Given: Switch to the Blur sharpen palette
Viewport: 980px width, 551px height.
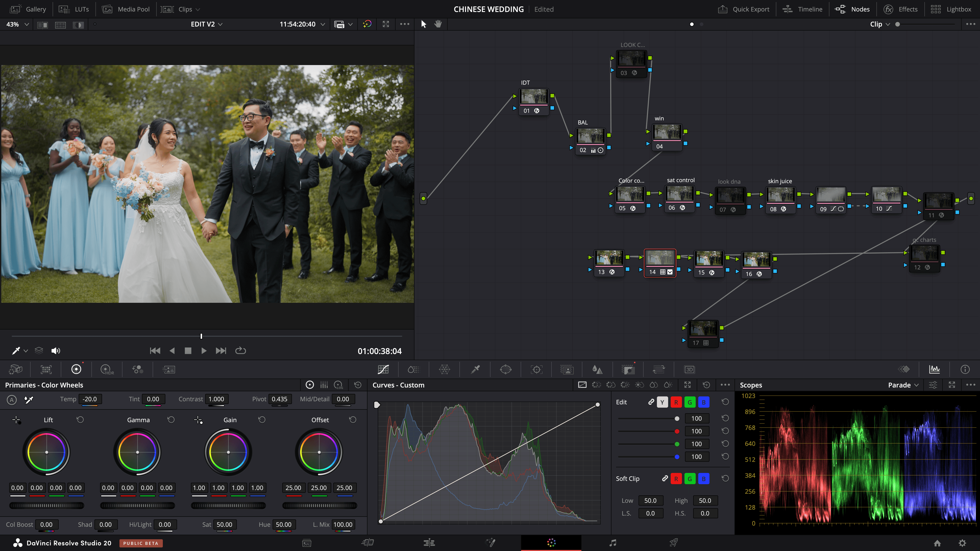Looking at the screenshot, I should tap(597, 369).
